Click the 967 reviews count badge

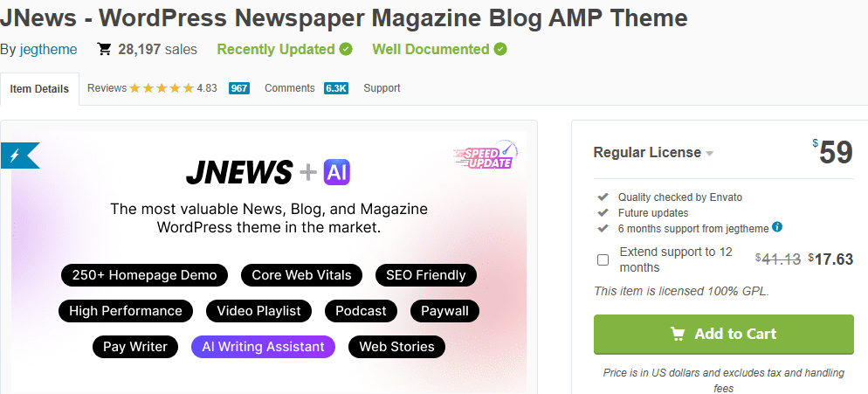[x=239, y=88]
